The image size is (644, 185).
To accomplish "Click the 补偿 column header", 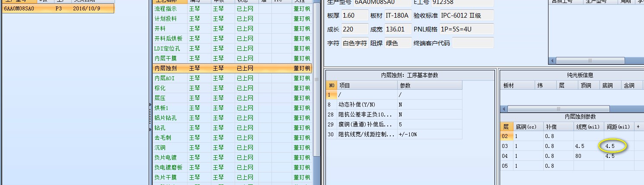I will click(558, 127).
